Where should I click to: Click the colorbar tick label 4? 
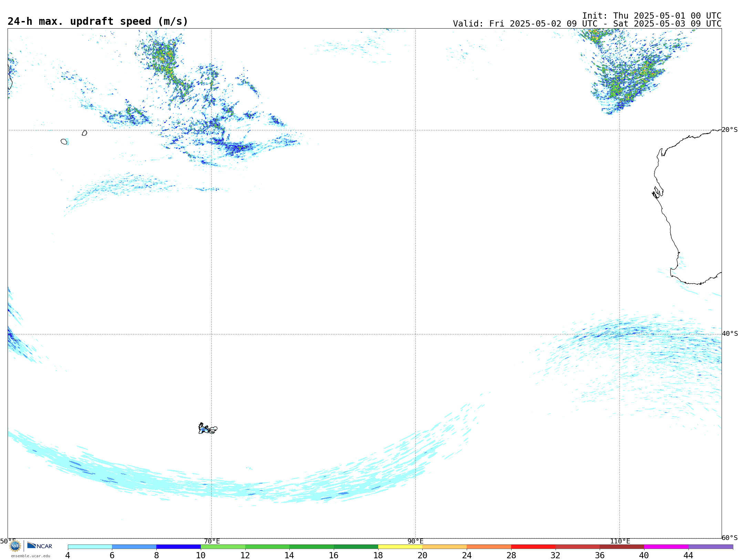[68, 555]
